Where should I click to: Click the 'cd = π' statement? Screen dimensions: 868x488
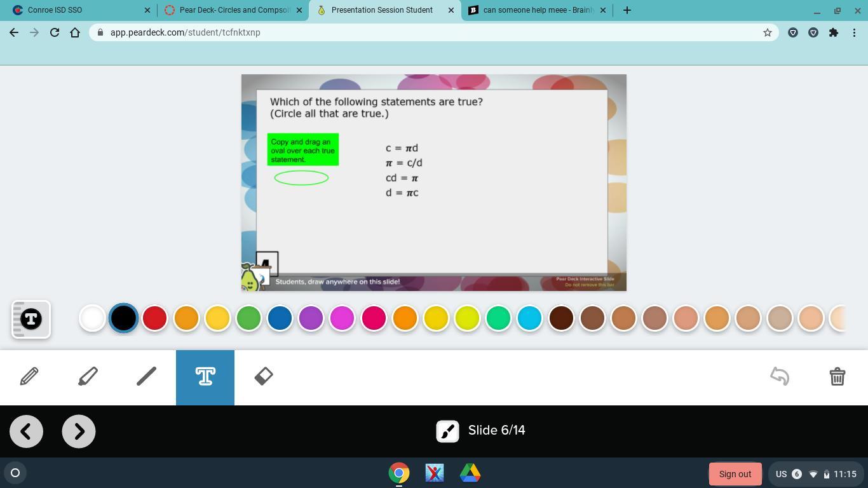point(402,178)
